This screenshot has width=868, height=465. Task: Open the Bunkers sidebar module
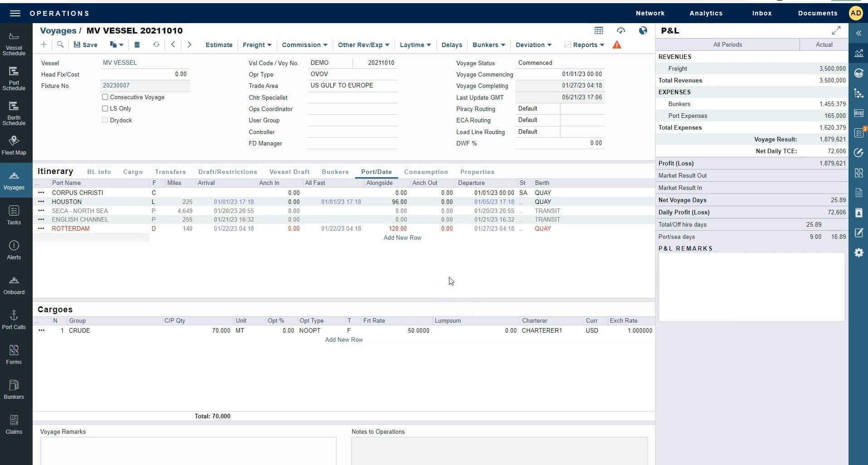point(14,390)
